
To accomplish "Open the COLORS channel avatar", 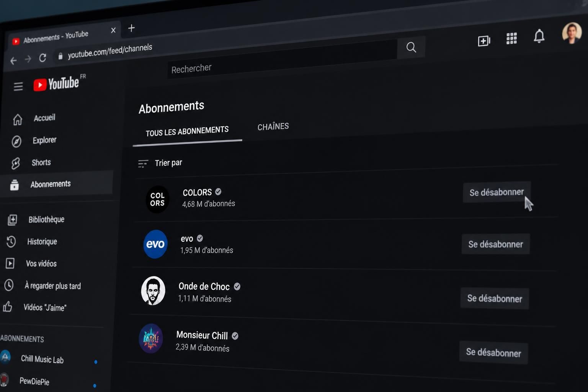I will (x=157, y=199).
